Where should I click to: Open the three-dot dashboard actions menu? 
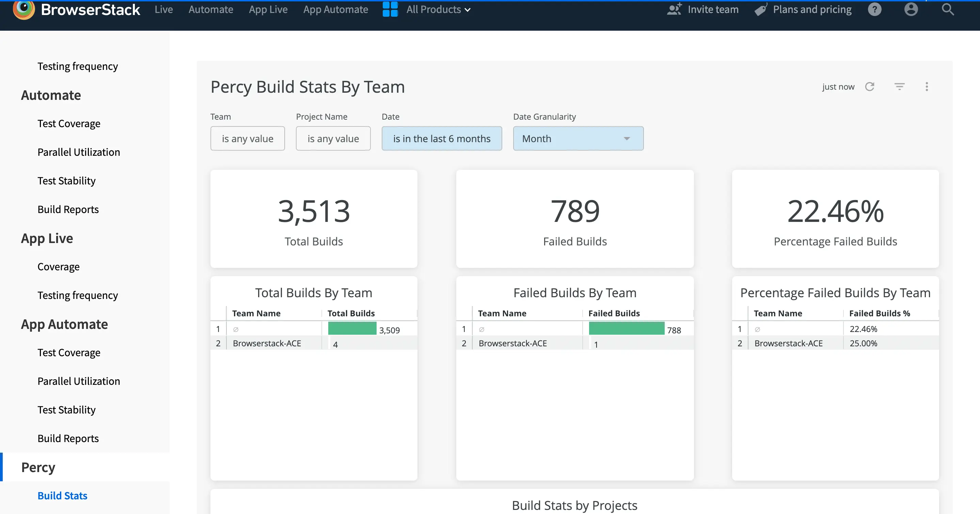pos(927,87)
